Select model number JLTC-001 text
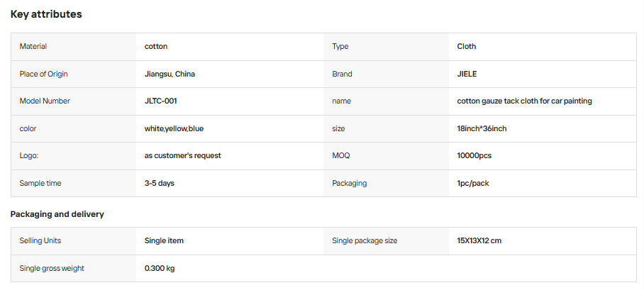This screenshot has width=644, height=290. click(x=160, y=101)
